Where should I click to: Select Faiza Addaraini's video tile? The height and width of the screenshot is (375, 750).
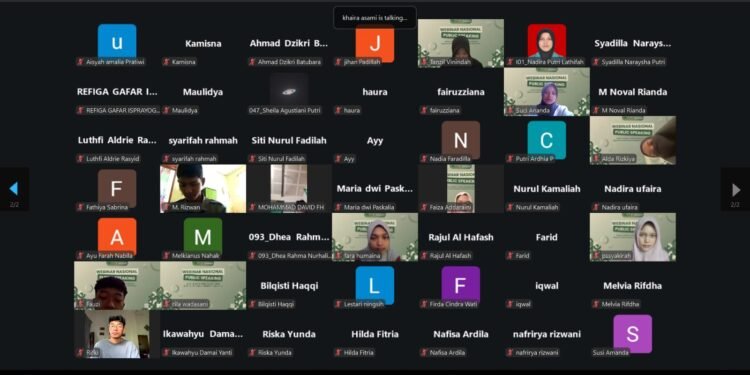click(x=461, y=188)
